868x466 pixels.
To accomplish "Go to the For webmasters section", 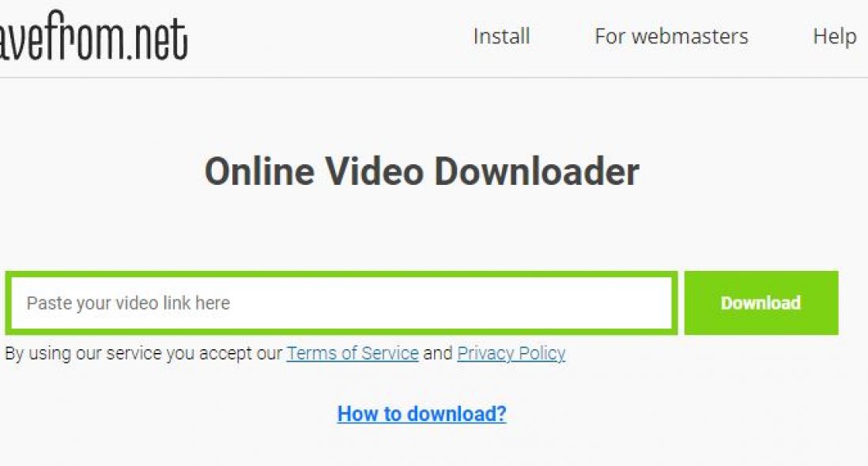I will [x=671, y=36].
